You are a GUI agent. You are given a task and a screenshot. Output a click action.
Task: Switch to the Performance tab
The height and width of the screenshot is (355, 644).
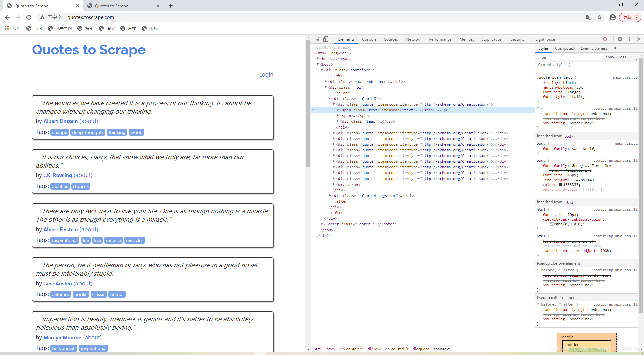coord(440,39)
